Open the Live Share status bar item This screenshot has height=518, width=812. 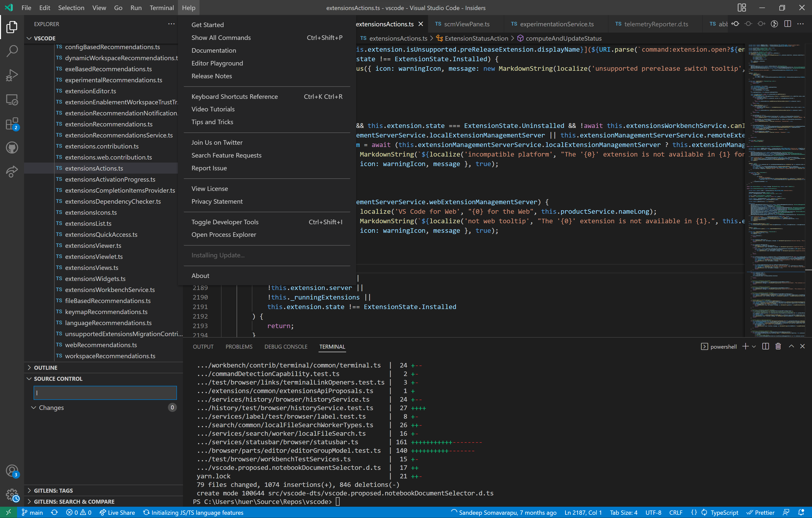coord(117,512)
